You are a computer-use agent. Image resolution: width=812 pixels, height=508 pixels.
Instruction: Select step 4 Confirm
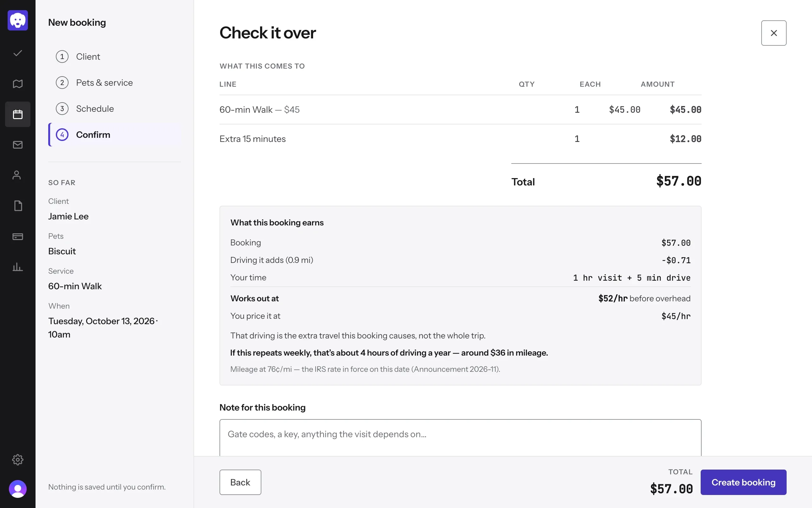pos(115,135)
